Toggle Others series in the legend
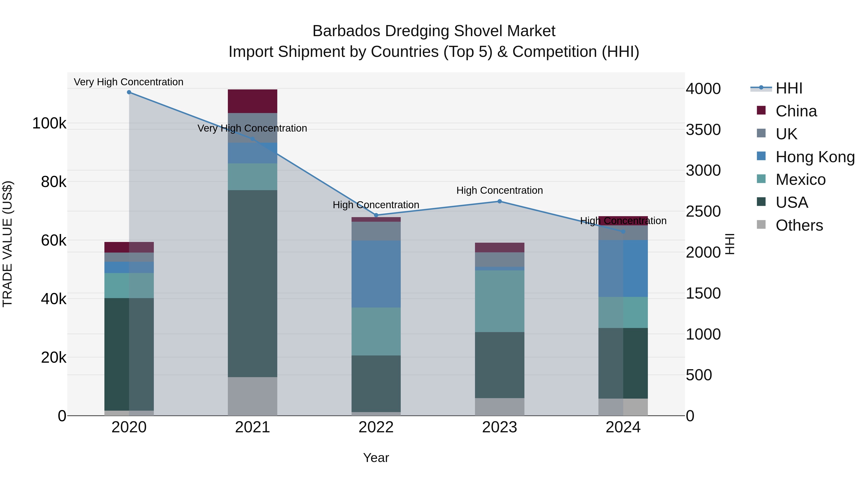The image size is (868, 488). click(x=790, y=225)
